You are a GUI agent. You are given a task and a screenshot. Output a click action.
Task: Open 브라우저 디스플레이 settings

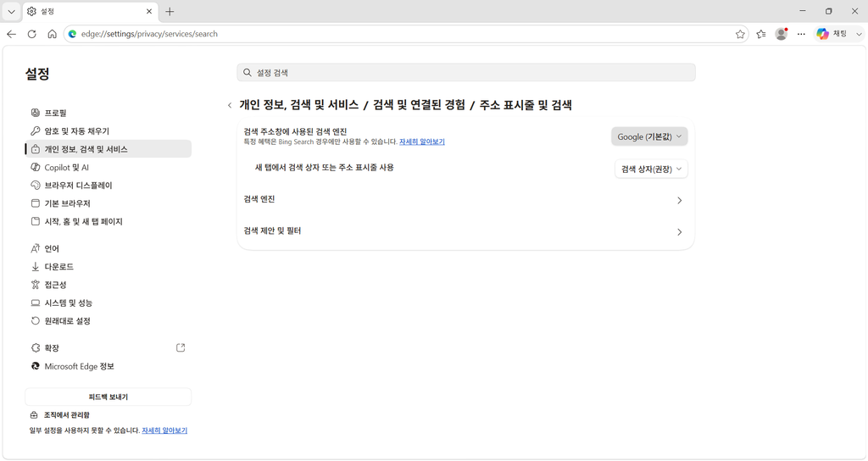coord(108,186)
